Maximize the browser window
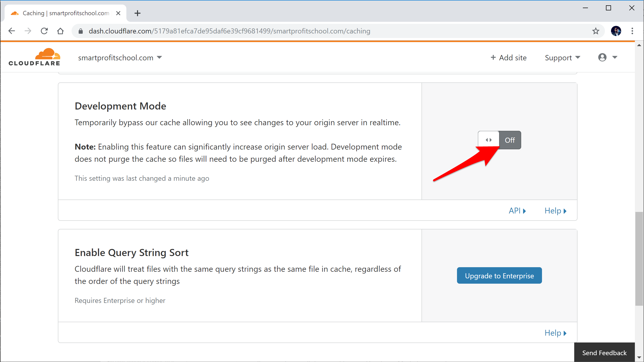Viewport: 644px width, 362px height. tap(608, 8)
